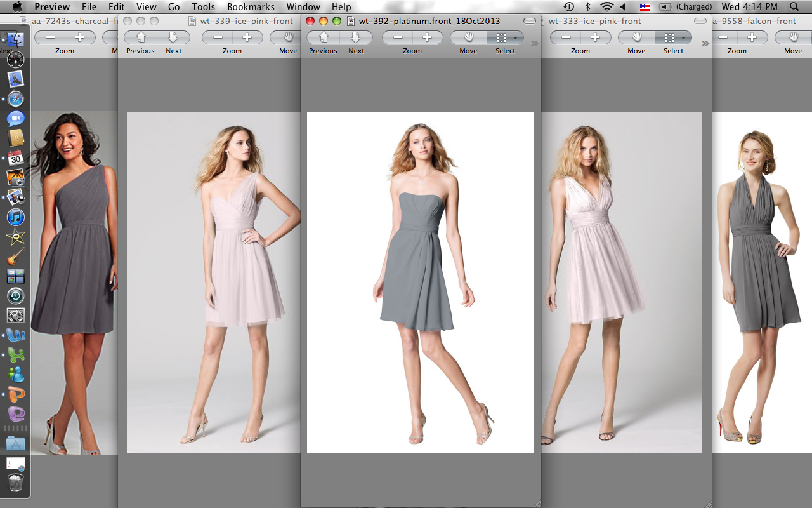Open System Preferences gear icon in Dock

pos(16,315)
